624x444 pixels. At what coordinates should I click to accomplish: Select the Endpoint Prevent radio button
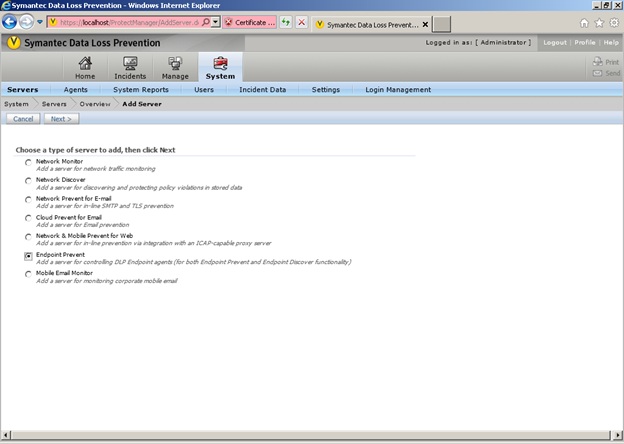pos(28,256)
